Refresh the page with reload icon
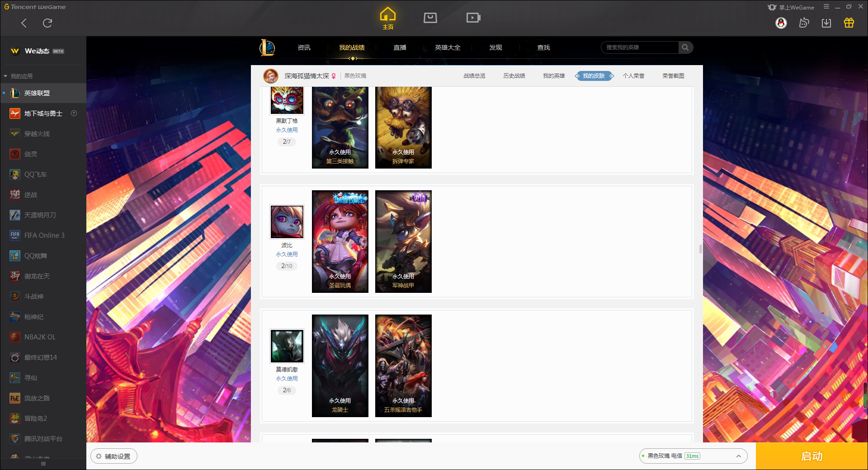Image resolution: width=868 pixels, height=470 pixels. 47,23
